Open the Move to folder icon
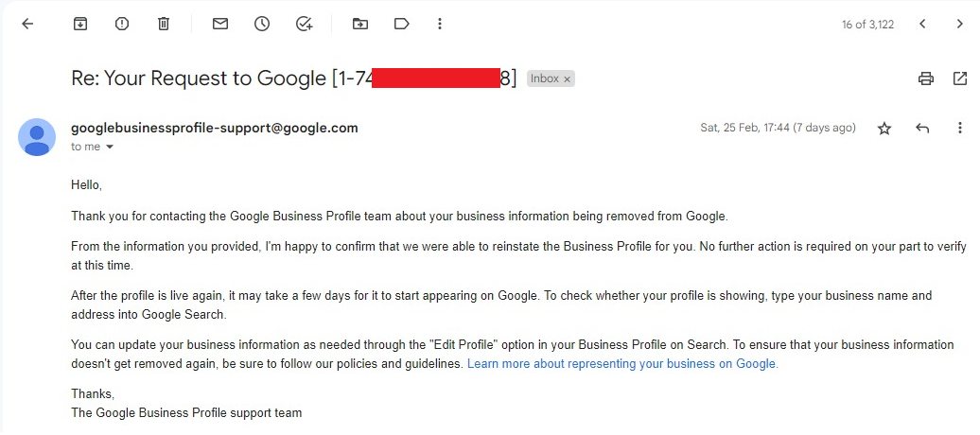This screenshot has height=435, width=980. 360,24
